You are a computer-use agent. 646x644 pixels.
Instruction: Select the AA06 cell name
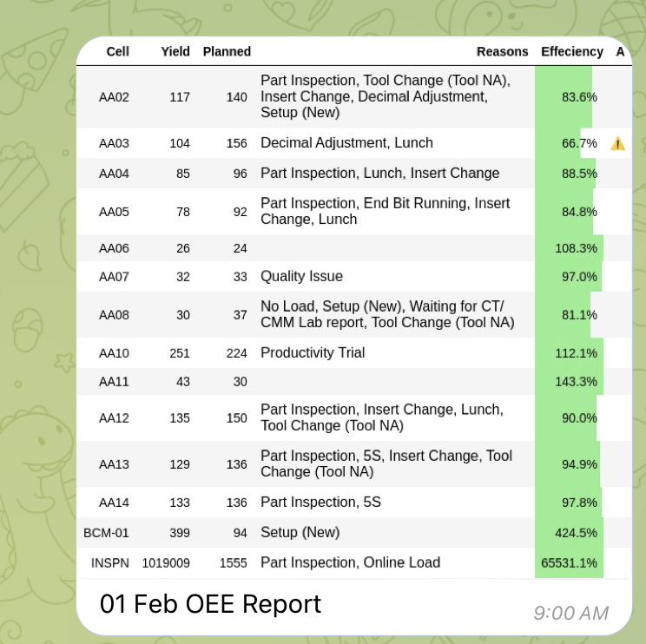[x=114, y=248]
